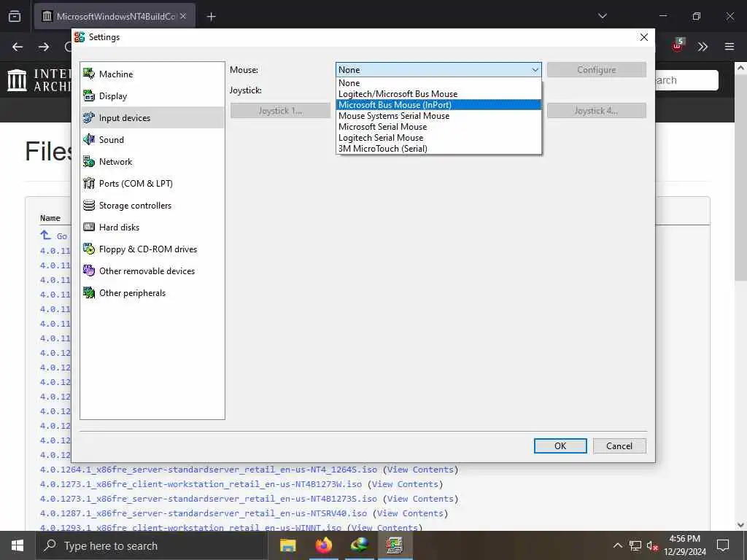
Task: Choose Mouse Systems Serial Mouse
Action: coord(438,116)
